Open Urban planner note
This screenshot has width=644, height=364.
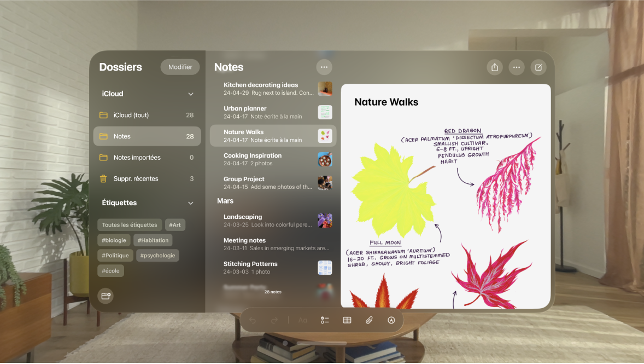pos(273,112)
